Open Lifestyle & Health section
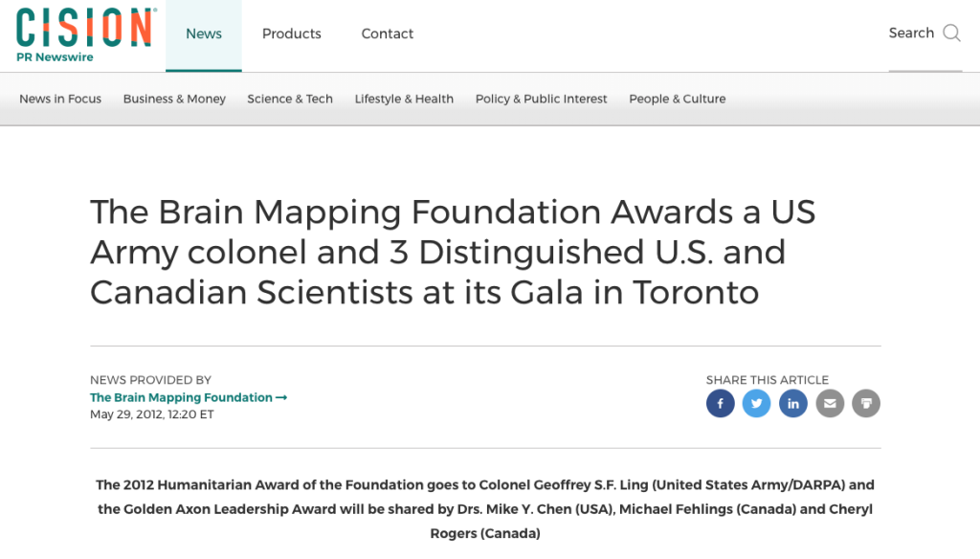This screenshot has height=559, width=980. 405,99
